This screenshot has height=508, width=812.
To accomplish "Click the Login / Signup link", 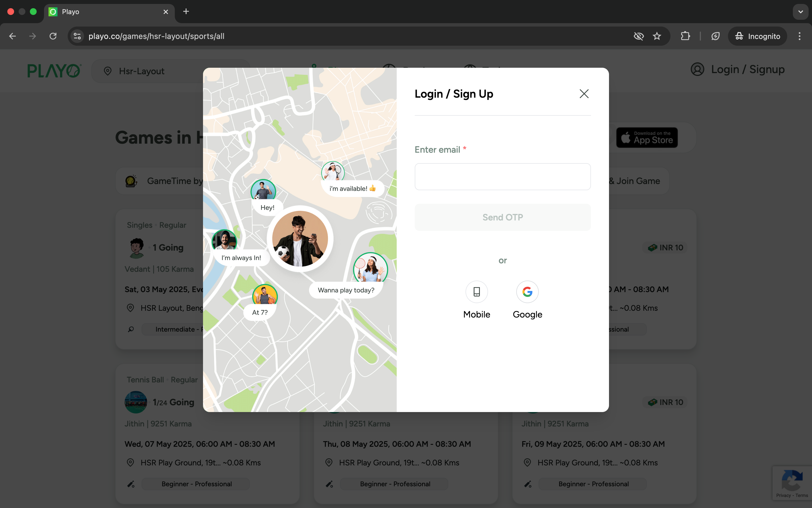I will tap(748, 69).
